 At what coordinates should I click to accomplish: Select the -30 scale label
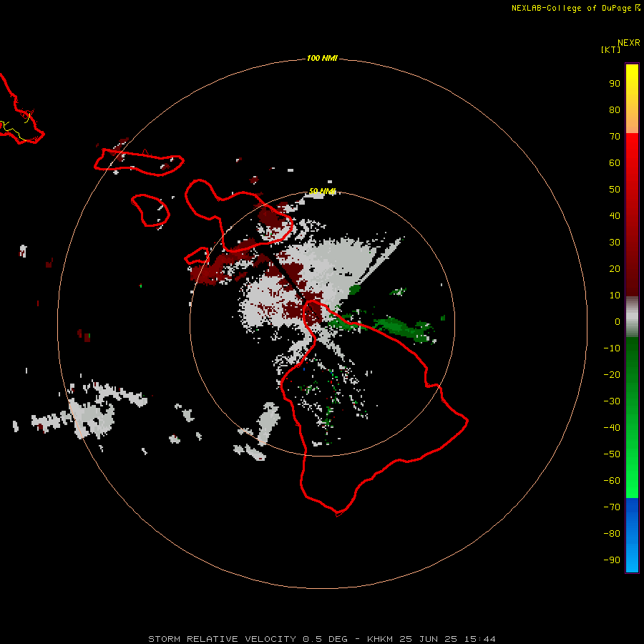click(x=612, y=401)
